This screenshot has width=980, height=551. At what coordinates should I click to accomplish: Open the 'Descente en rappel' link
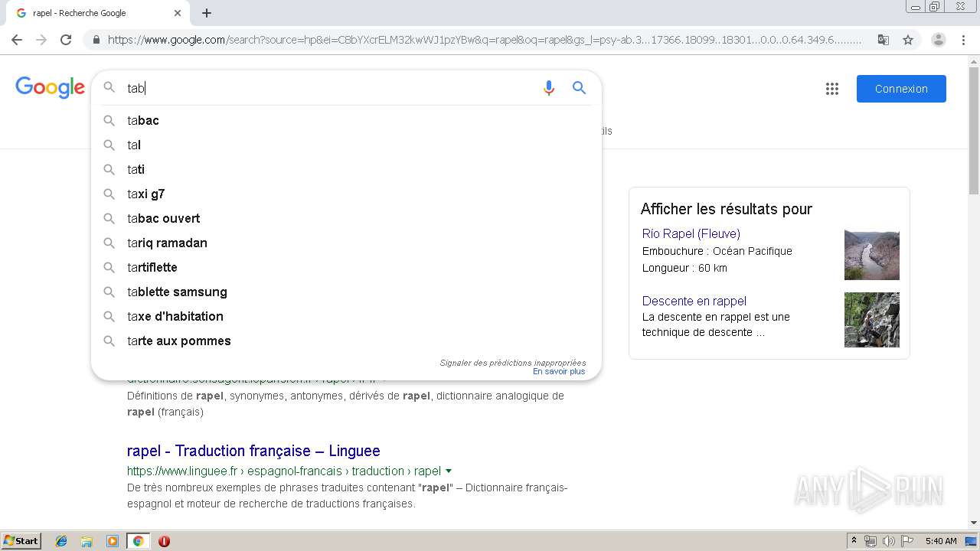click(x=694, y=301)
